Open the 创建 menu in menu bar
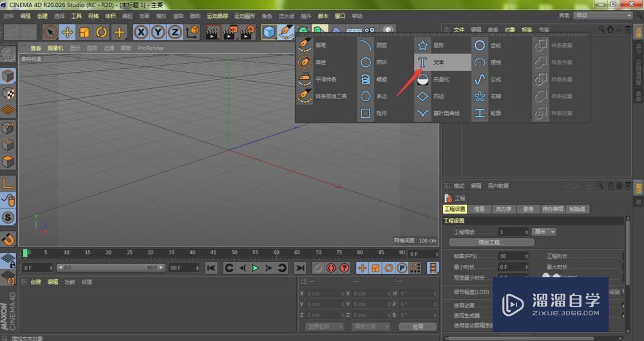 coord(43,16)
